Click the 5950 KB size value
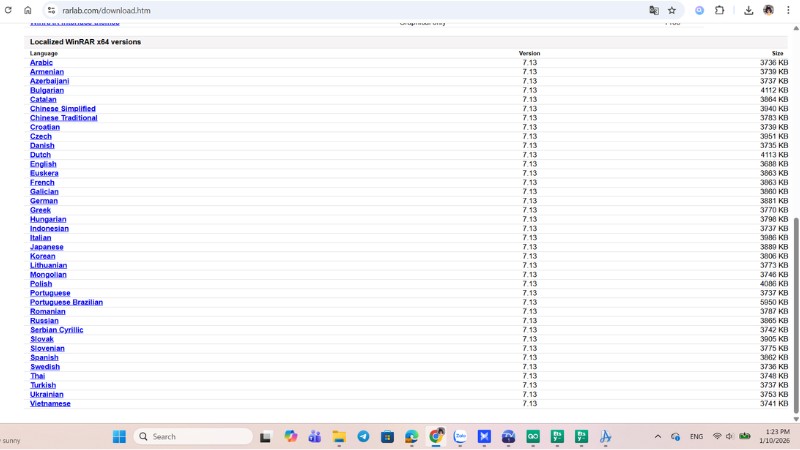Image resolution: width=800 pixels, height=450 pixels. pos(774,303)
